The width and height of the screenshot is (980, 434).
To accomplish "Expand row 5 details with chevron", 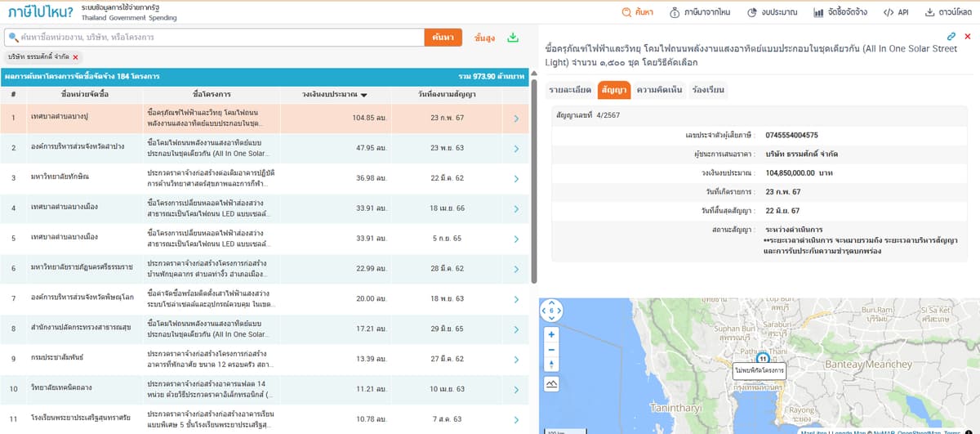I will 516,239.
